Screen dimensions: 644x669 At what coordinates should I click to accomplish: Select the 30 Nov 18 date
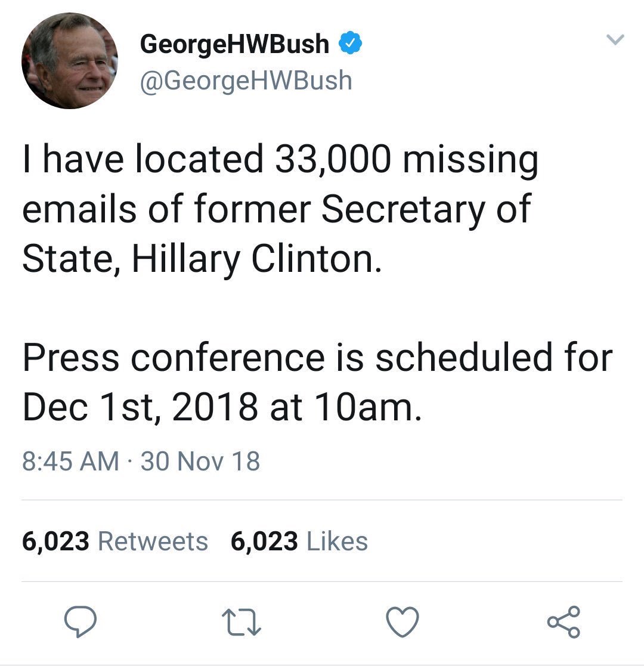200,462
